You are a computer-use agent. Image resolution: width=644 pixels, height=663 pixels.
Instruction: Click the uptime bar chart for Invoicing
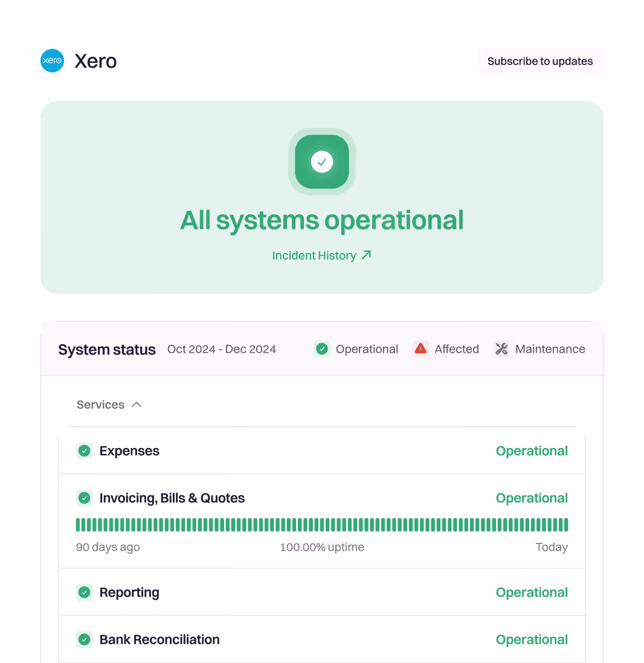(322, 524)
